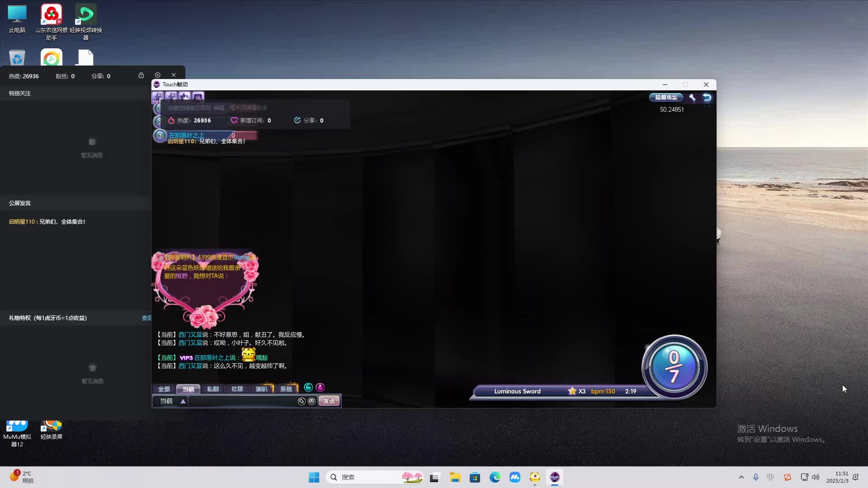Image resolution: width=868 pixels, height=488 pixels.
Task: Expand the 当前 chat channel dropdown
Action: (183, 401)
